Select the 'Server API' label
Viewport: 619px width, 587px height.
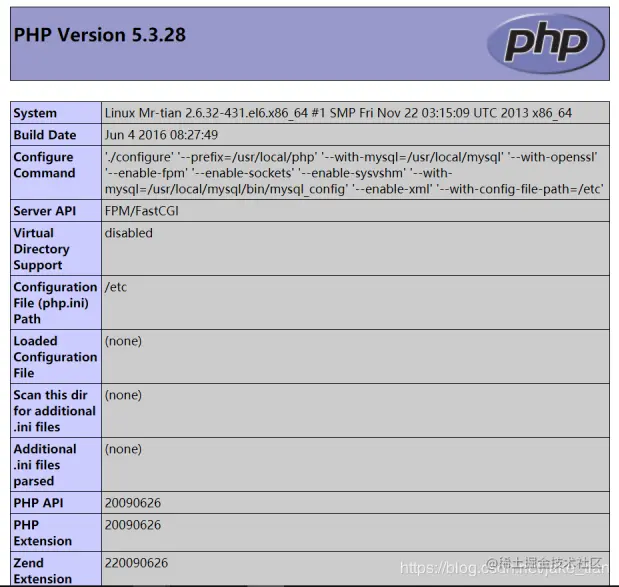point(45,211)
